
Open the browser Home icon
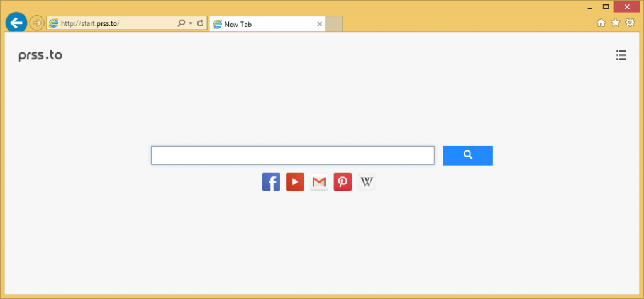(601, 23)
